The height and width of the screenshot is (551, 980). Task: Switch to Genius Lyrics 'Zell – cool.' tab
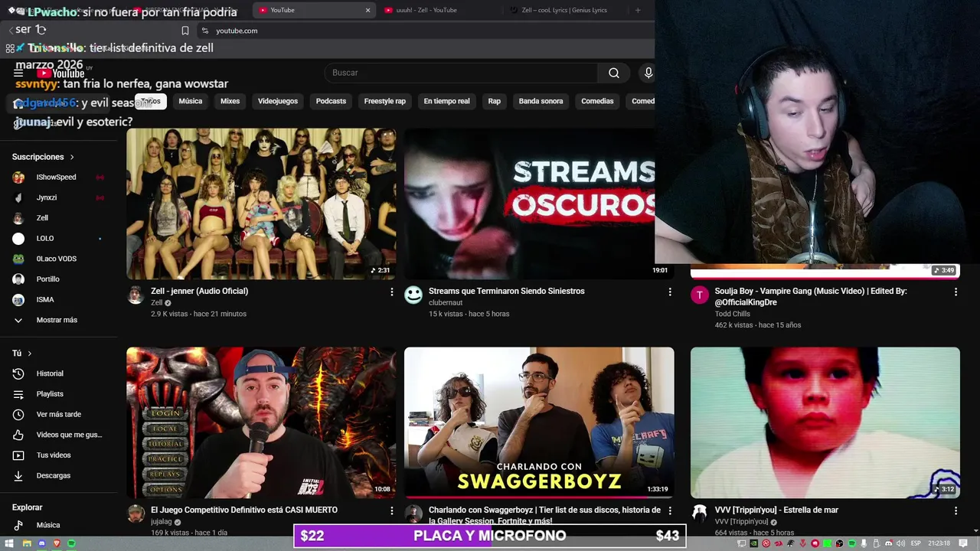click(x=565, y=10)
